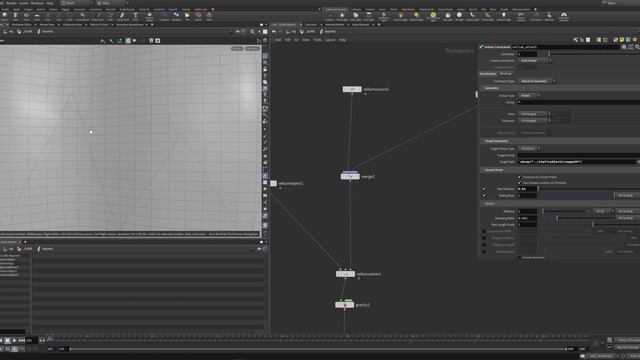Click the Volume Light shelf tool
Image resolution: width=640 pixels, height=360 pixels.
point(400,16)
